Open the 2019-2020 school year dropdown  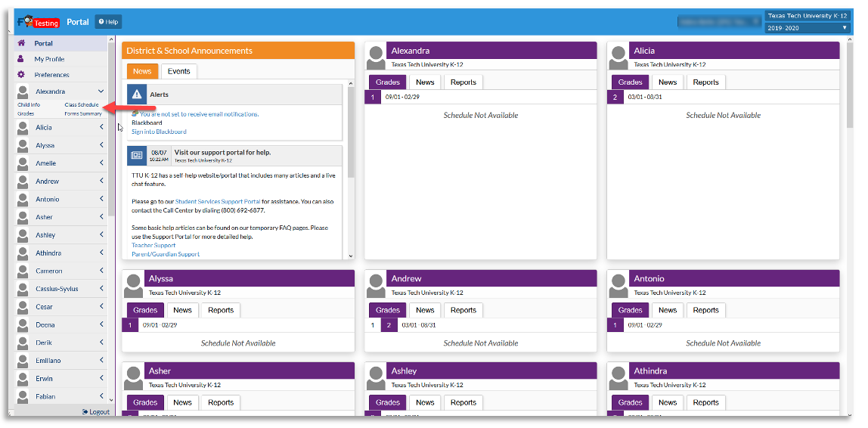(807, 28)
